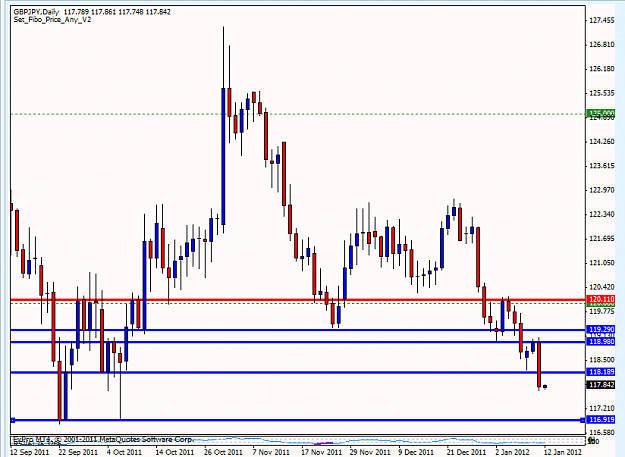Click the Set_Fibo_Price_Any_V2 indicator label
The width and height of the screenshot is (625, 457).
click(52, 20)
